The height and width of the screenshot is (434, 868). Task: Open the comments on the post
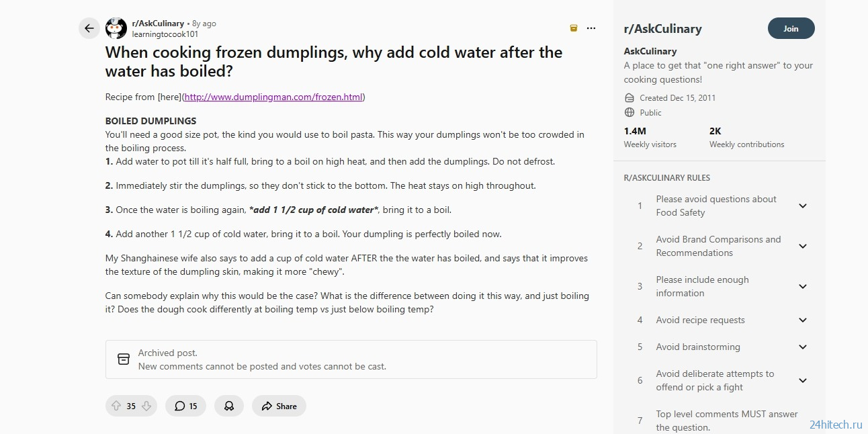(x=186, y=406)
